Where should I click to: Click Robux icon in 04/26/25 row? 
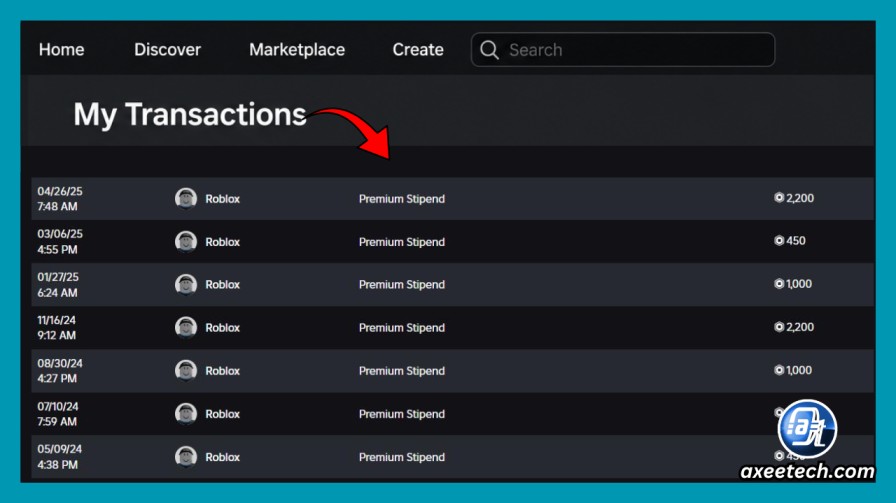tap(779, 197)
